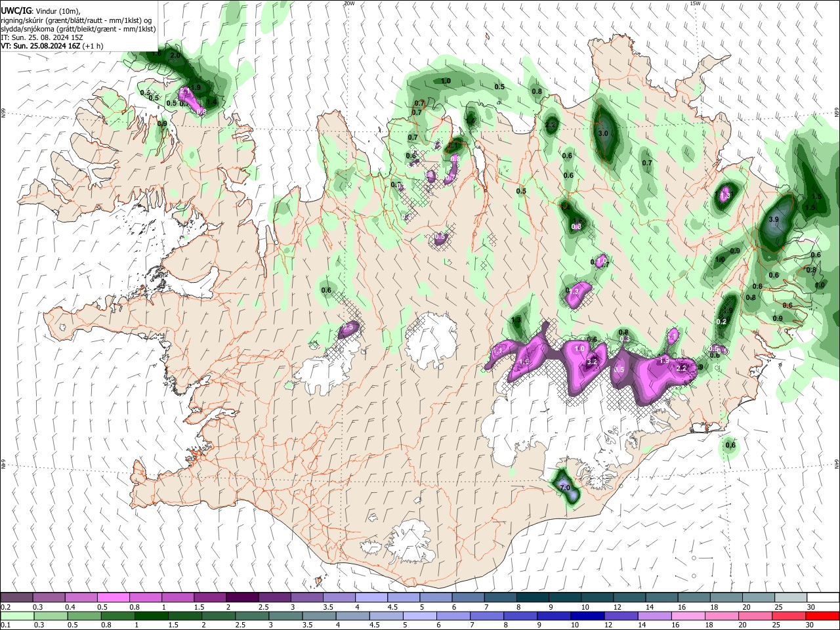Click the light lavender snow swatch starting at 4

coord(370,598)
